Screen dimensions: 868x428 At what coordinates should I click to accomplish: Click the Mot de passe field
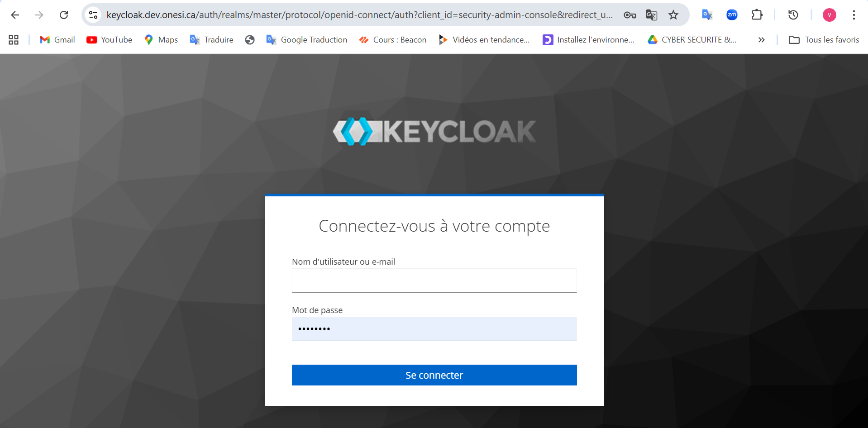coord(434,329)
